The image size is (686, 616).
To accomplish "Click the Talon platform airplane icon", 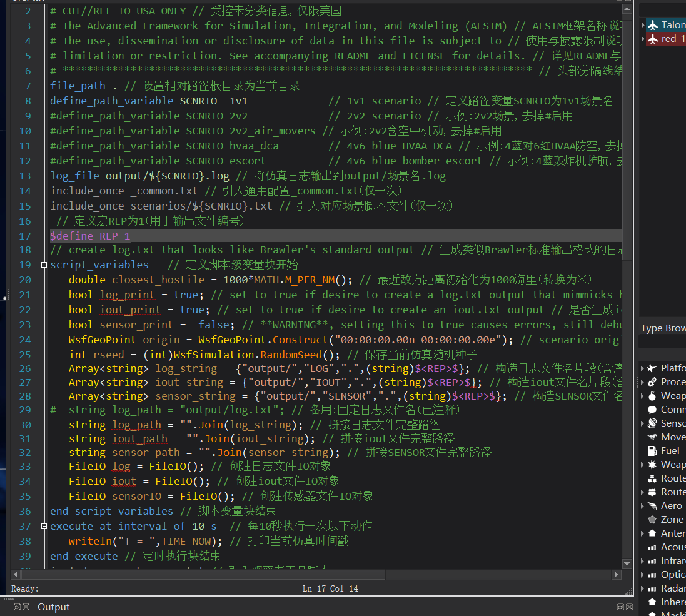I will [653, 25].
